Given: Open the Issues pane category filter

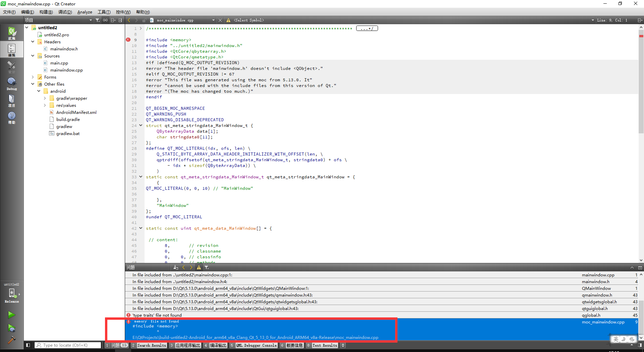Looking at the screenshot, I should coord(207,267).
